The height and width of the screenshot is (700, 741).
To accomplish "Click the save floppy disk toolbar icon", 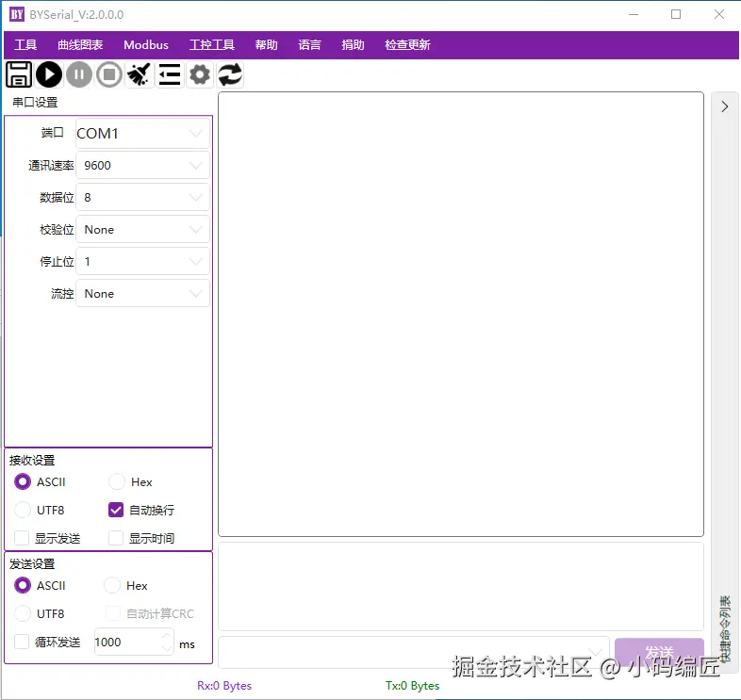I will pyautogui.click(x=19, y=74).
